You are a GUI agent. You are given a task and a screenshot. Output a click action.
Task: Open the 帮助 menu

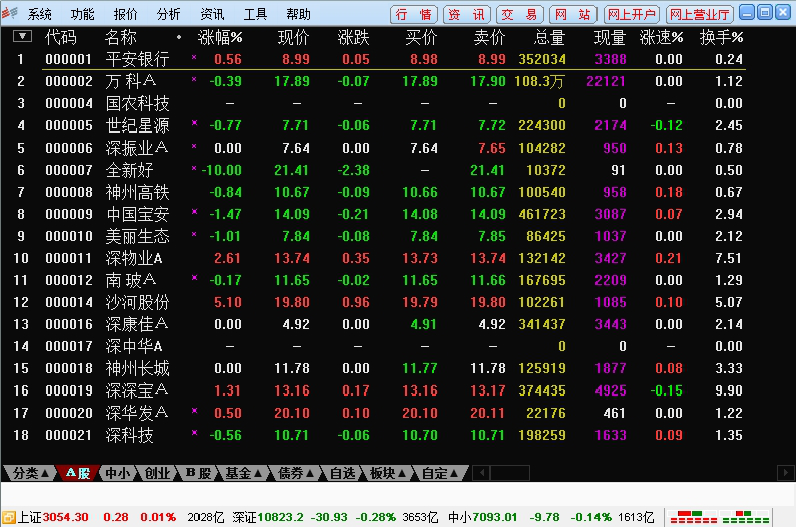click(298, 14)
